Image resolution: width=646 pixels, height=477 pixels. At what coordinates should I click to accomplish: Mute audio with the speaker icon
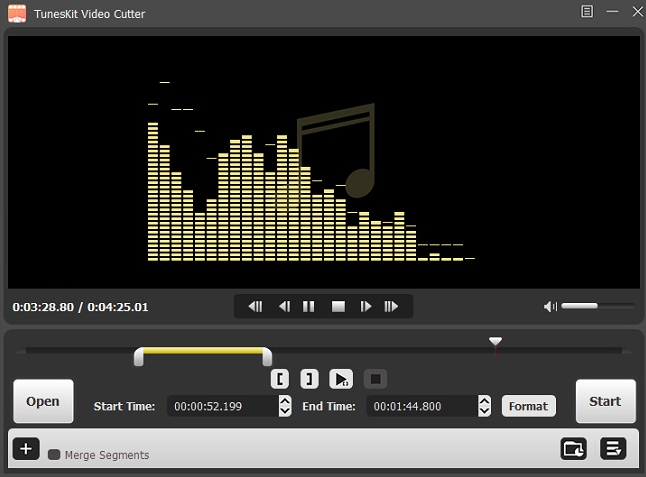(x=550, y=306)
